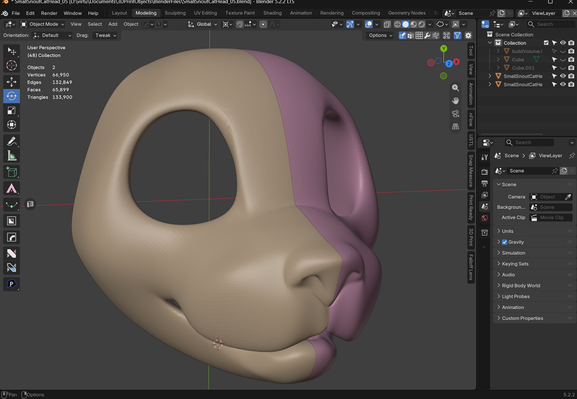Click the red X axis gizmo ball
The width and height of the screenshot is (577, 399).
point(456,62)
